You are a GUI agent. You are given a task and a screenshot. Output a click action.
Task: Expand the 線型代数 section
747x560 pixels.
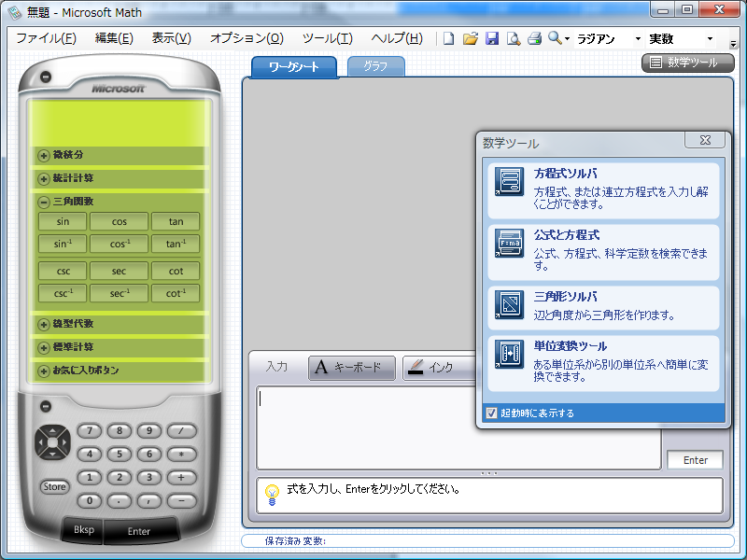pos(44,324)
